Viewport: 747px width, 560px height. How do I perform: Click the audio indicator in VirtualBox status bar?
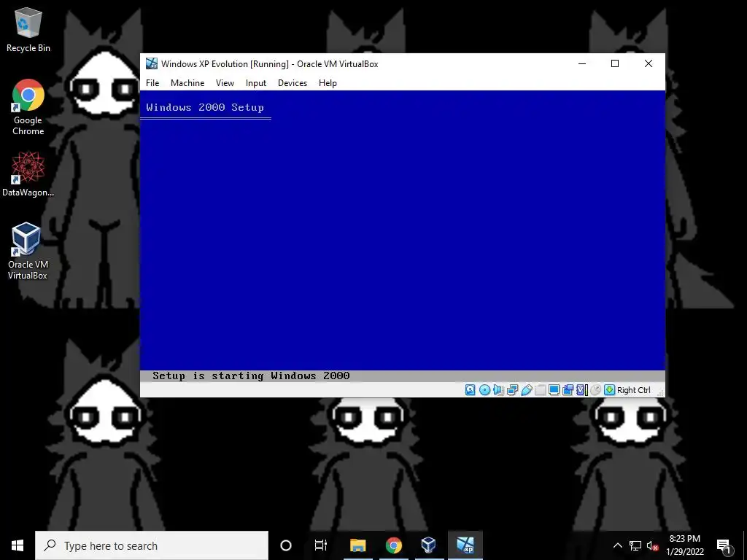point(498,390)
